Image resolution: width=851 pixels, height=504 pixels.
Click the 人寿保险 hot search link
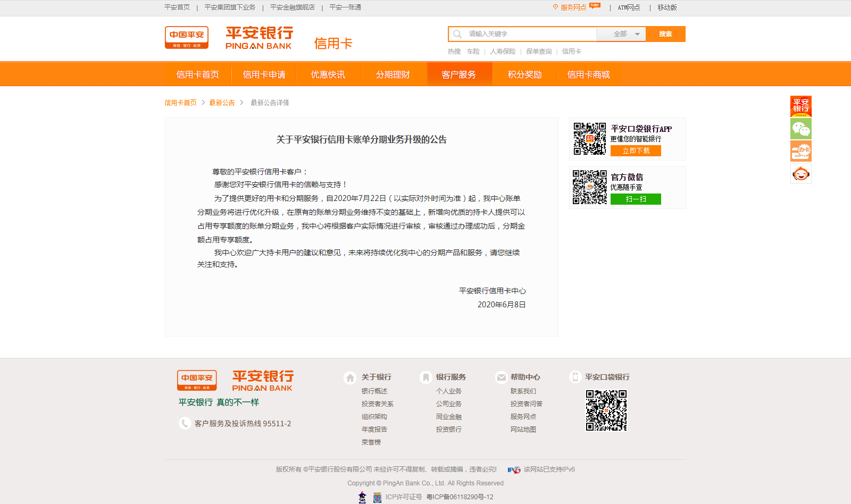pyautogui.click(x=503, y=52)
